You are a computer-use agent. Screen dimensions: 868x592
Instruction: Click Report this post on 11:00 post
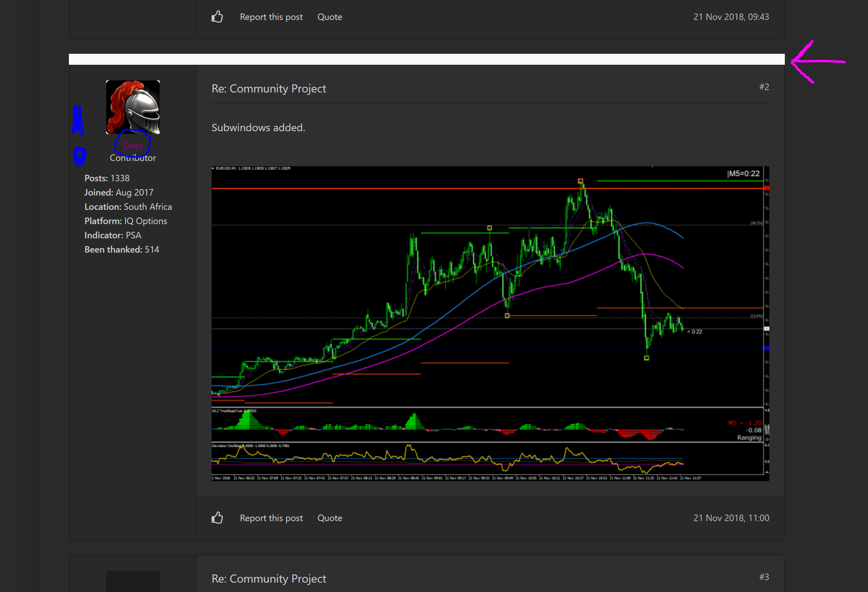pos(271,518)
